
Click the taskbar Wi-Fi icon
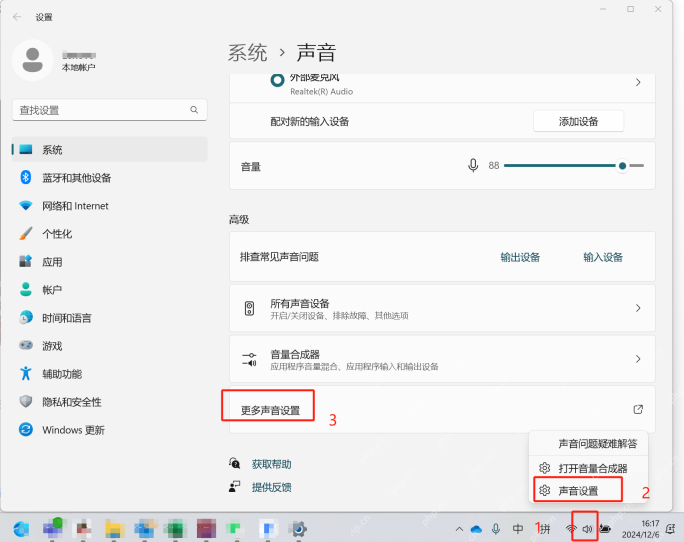pyautogui.click(x=571, y=529)
